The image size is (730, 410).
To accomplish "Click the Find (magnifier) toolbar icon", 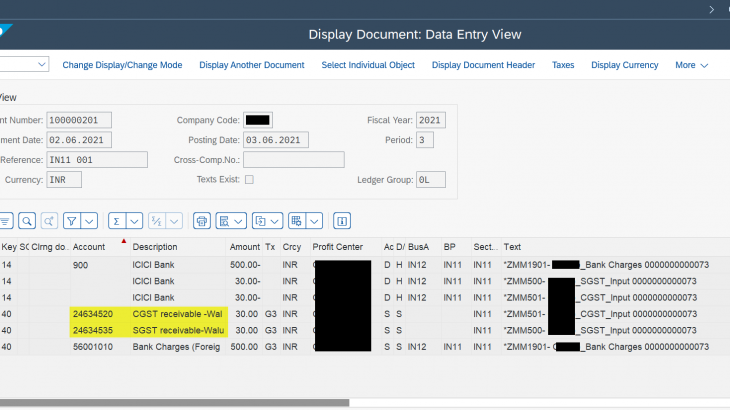I will coord(27,221).
